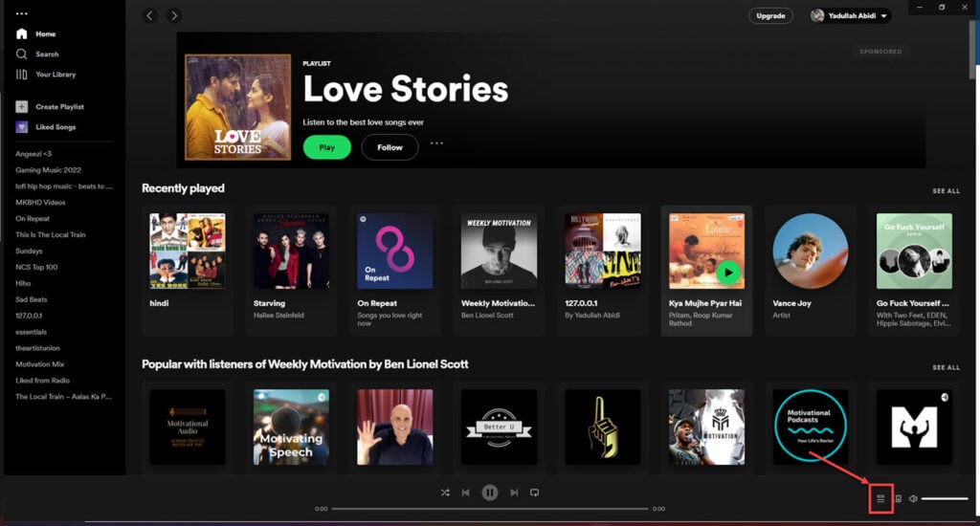The image size is (980, 526).
Task: Skip to previous track
Action: coord(466,493)
